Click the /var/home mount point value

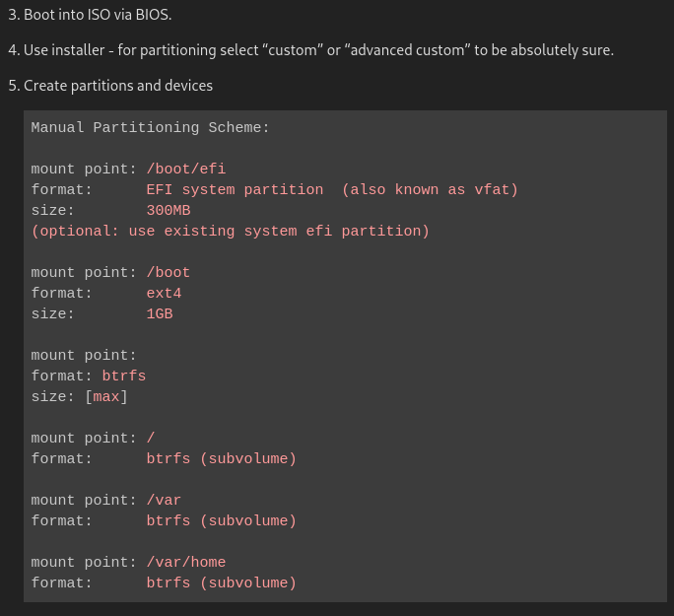tap(186, 562)
